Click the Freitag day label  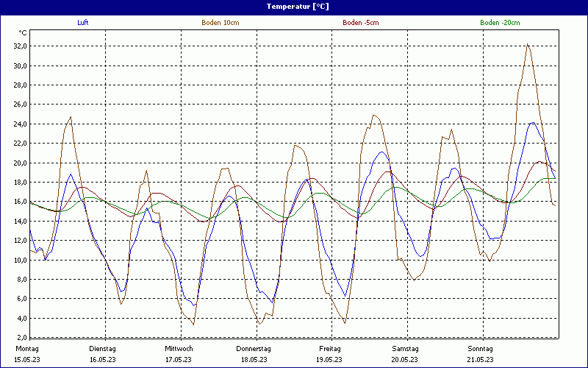(x=329, y=348)
